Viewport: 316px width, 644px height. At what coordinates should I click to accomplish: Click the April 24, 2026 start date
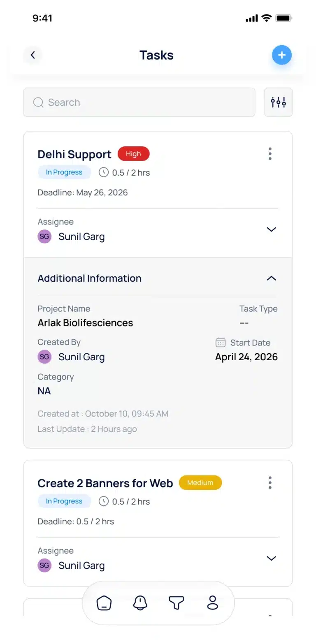(246, 357)
